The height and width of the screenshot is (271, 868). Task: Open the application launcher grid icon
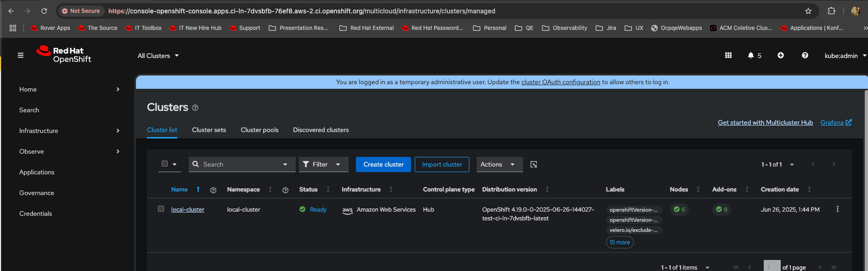pos(728,55)
